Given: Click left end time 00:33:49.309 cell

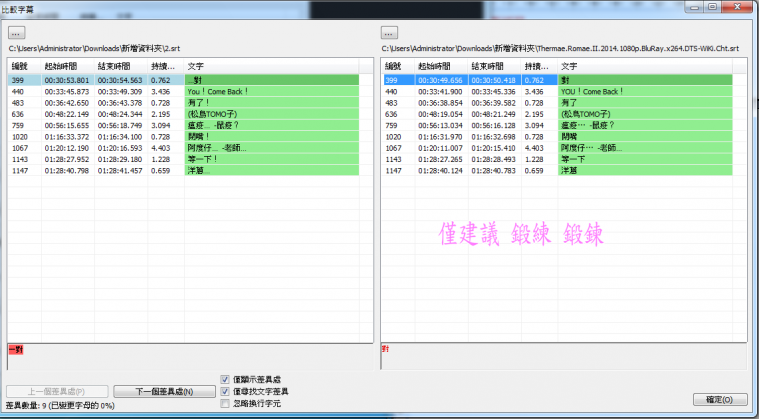Looking at the screenshot, I should pyautogui.click(x=121, y=91).
